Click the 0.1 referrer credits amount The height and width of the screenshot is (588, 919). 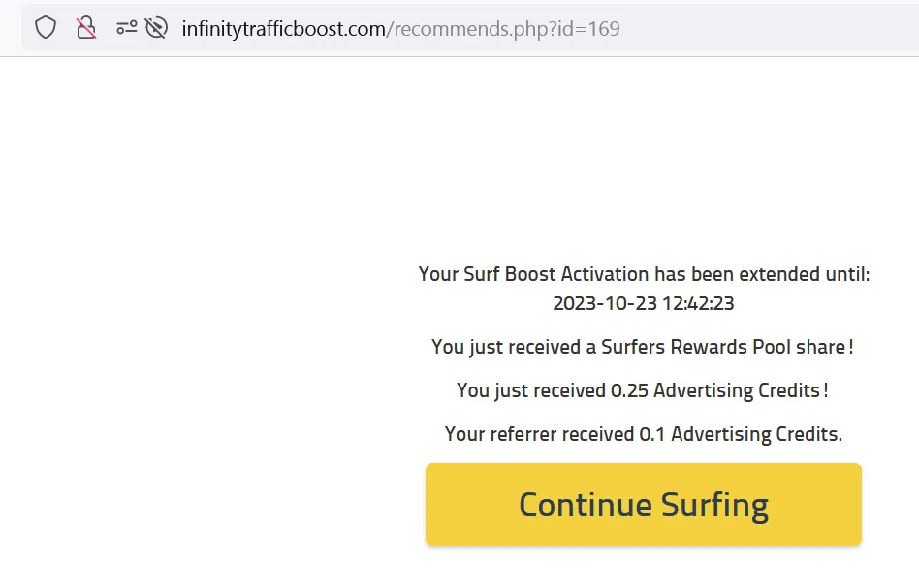pos(652,434)
